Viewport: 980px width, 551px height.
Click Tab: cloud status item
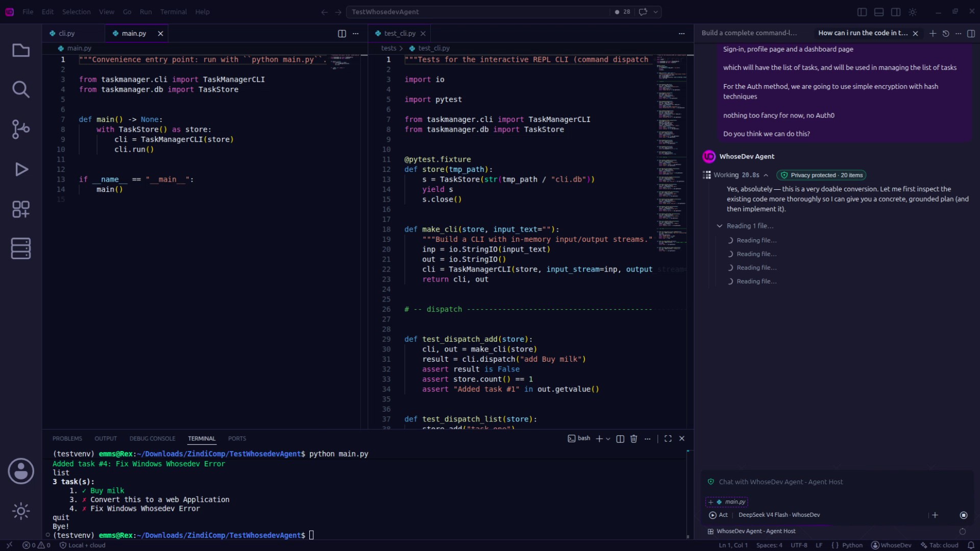(x=939, y=545)
